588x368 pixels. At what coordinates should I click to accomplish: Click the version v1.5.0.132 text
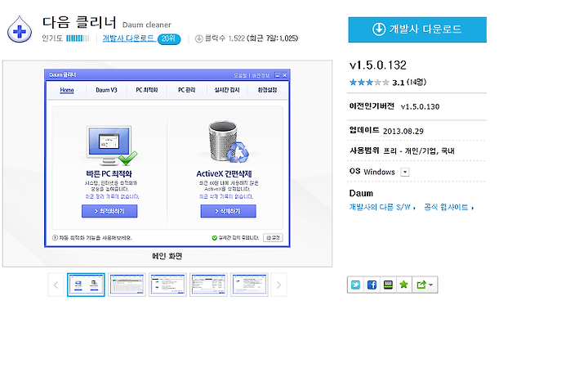pos(377,65)
